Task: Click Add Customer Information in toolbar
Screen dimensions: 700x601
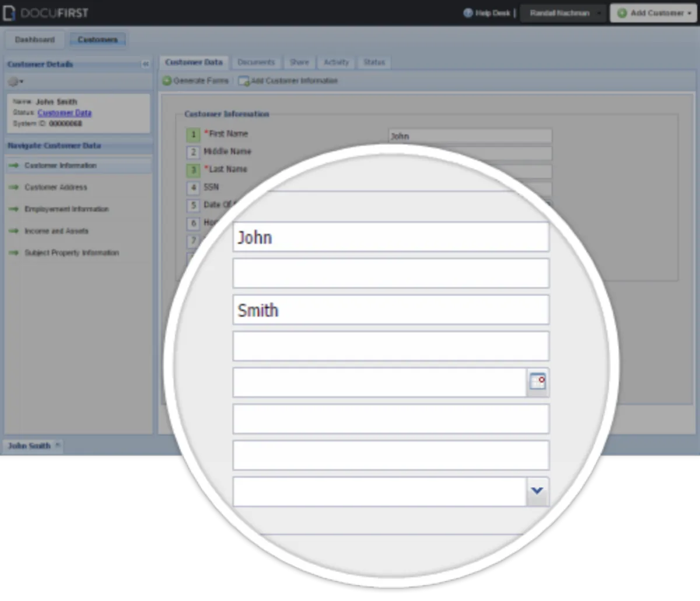Action: coord(288,81)
